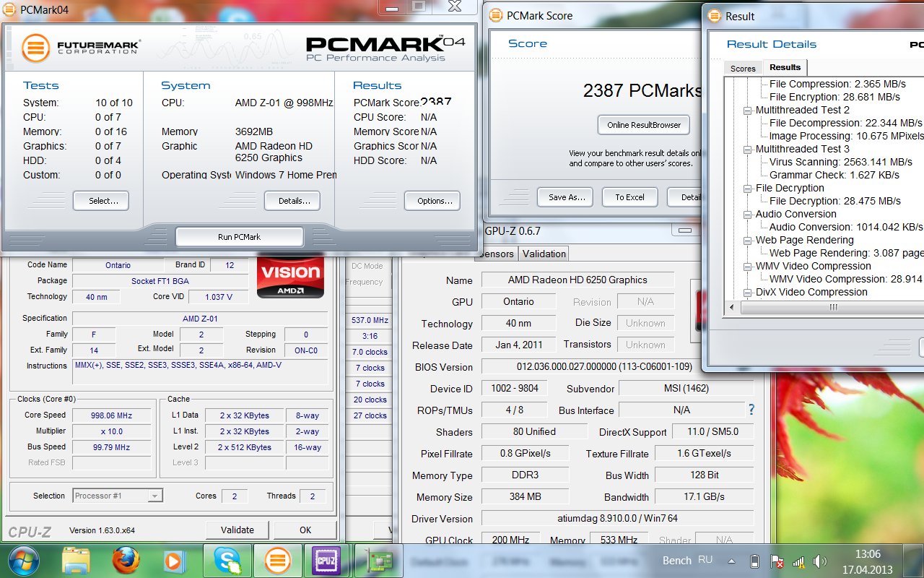Screen dimensions: 924x578
Task: Click OK button in CPU-Z
Action: [x=305, y=530]
